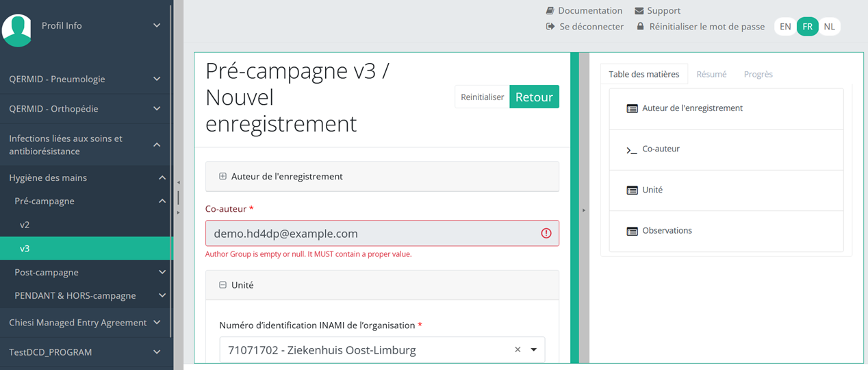Click the padlock icon for password reset
This screenshot has width=868, height=370.
click(640, 27)
